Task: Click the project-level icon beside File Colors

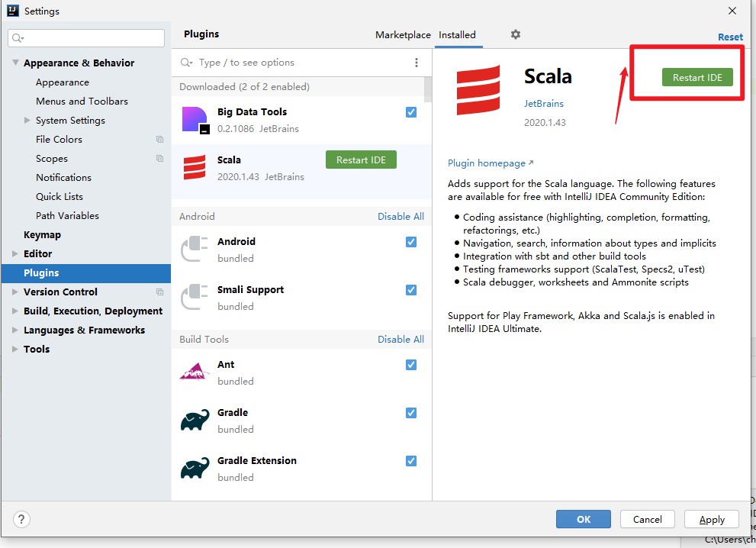Action: (x=159, y=140)
